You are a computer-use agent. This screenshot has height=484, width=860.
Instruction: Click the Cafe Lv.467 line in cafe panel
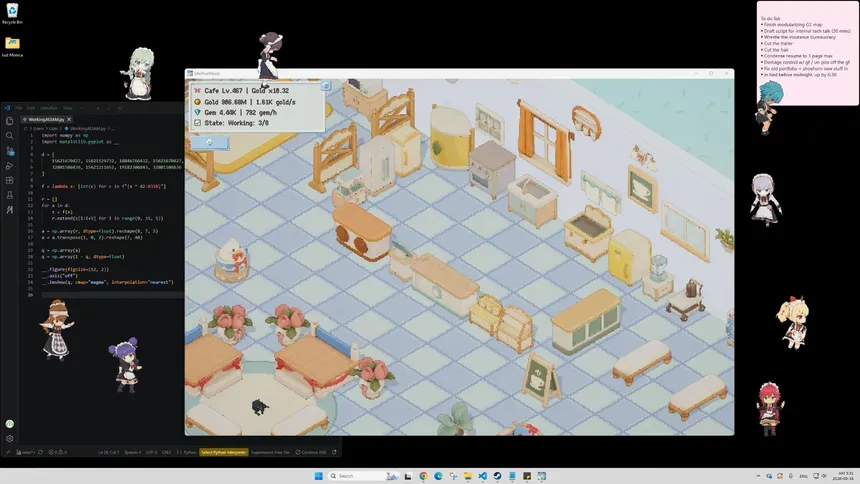coord(246,91)
